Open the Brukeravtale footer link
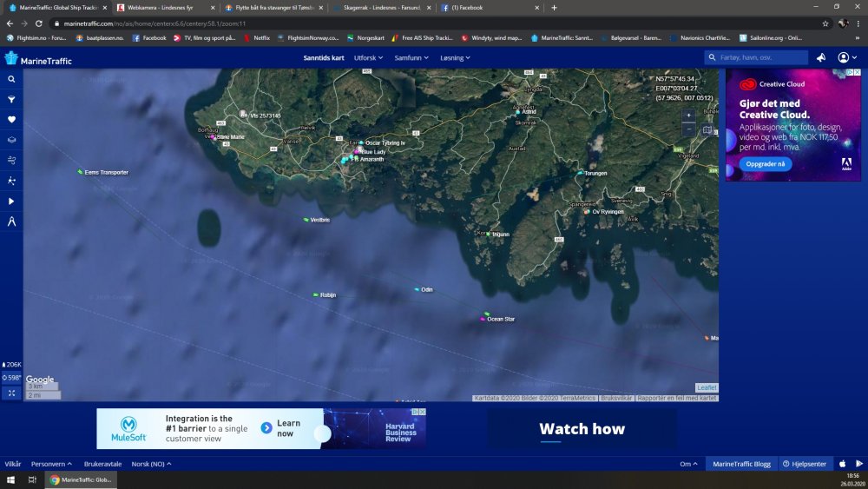The height and width of the screenshot is (489, 868). [x=103, y=464]
